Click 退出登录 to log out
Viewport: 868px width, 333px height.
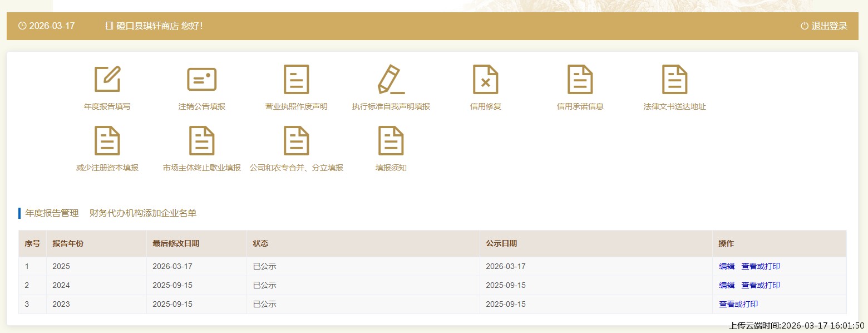(x=824, y=26)
